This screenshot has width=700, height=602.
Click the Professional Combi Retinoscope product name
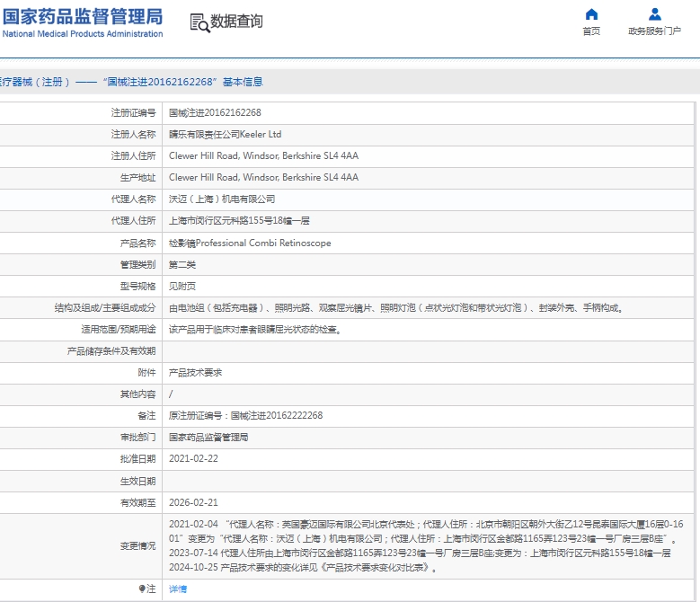[x=250, y=243]
